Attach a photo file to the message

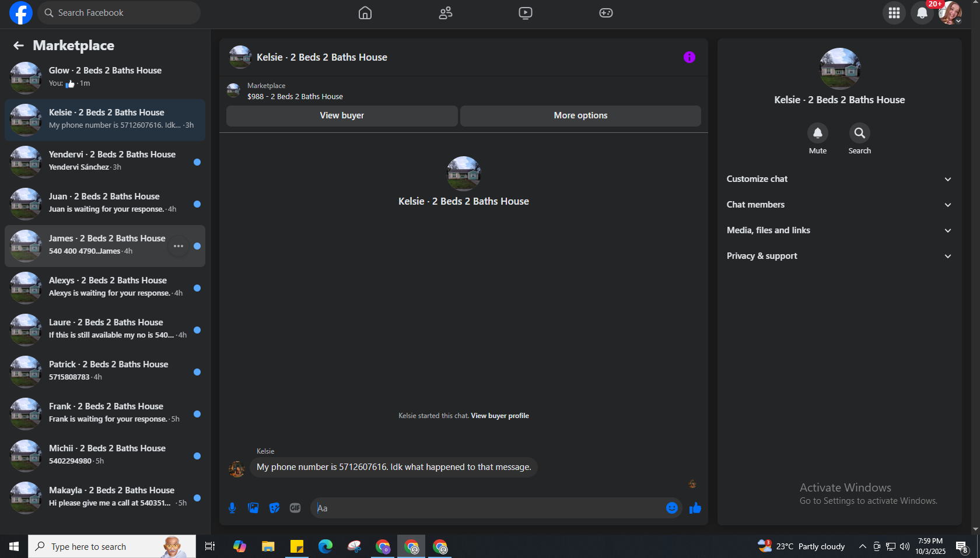coord(253,508)
